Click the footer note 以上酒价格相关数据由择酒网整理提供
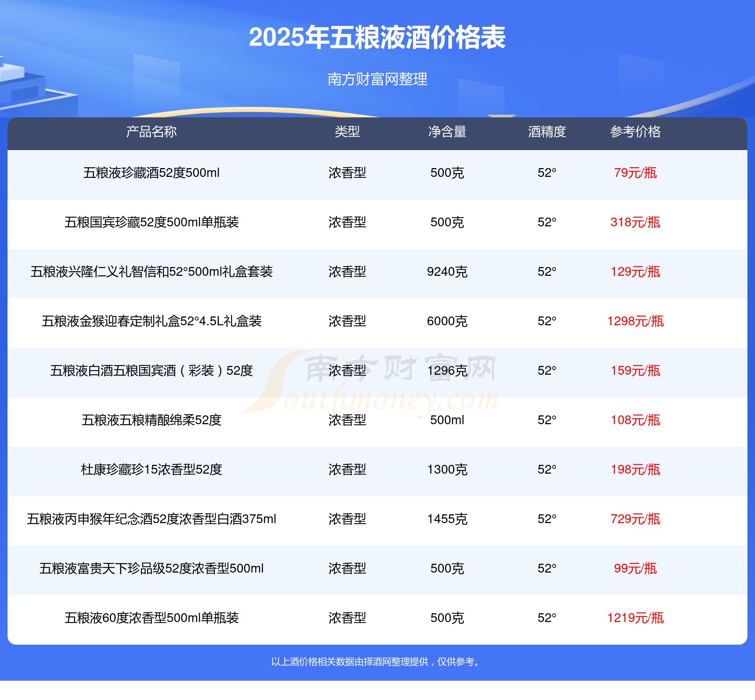The image size is (755, 700). coord(350,662)
